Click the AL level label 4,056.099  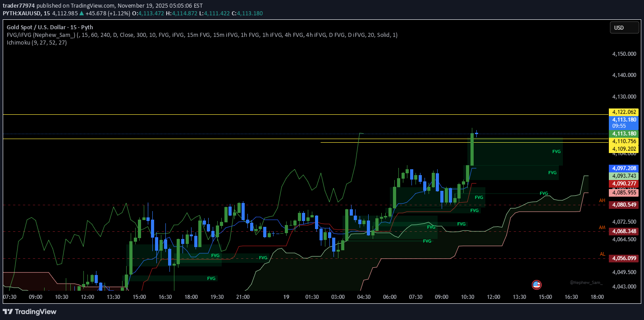[x=624, y=258]
